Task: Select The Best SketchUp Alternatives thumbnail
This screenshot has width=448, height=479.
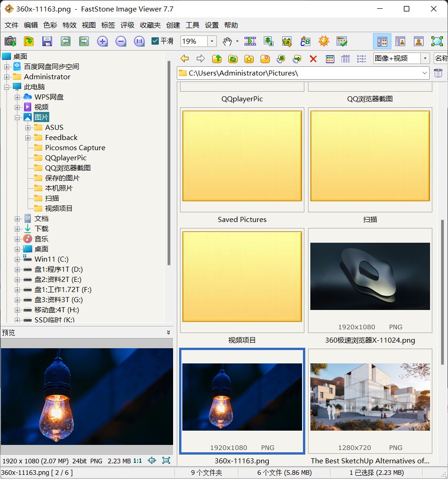Action: tap(370, 401)
